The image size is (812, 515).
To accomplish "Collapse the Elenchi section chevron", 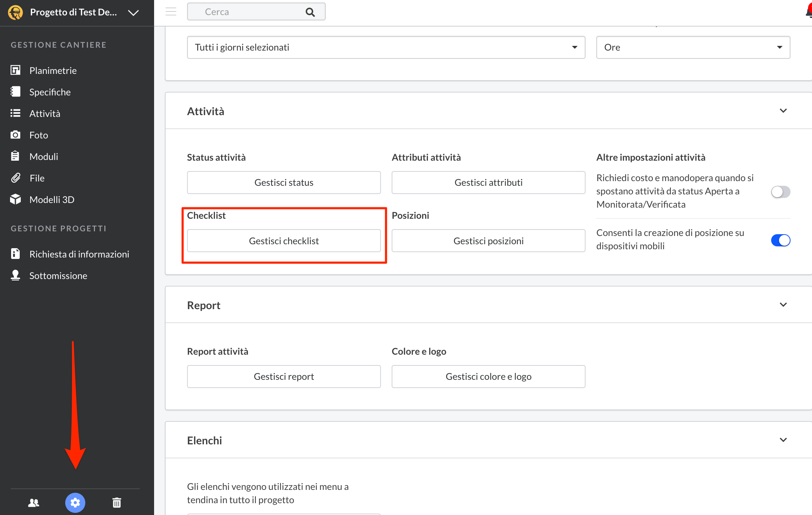I will click(783, 440).
